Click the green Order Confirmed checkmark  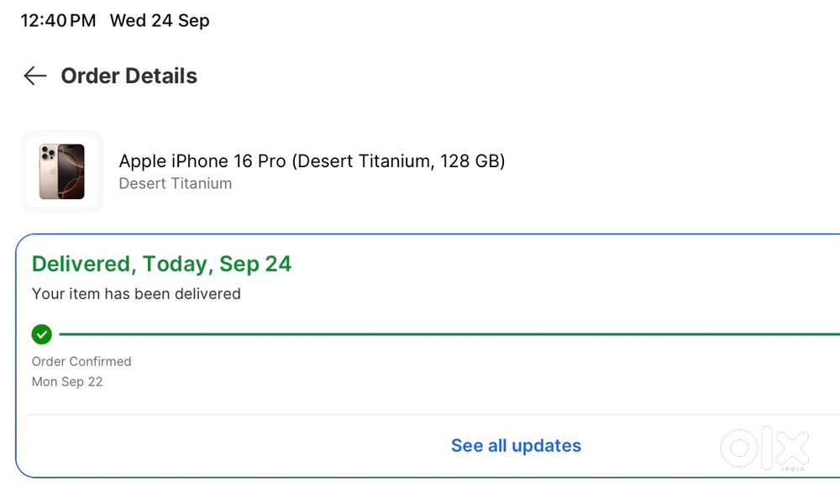click(x=42, y=334)
